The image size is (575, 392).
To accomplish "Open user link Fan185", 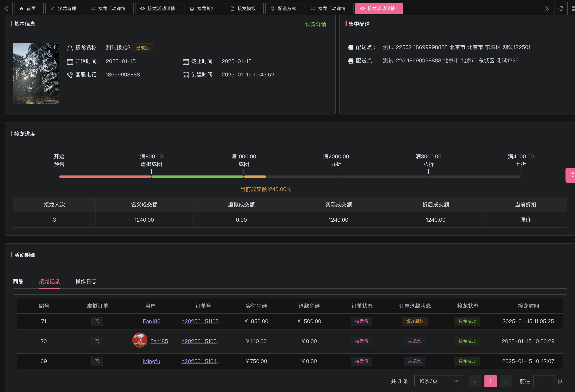I will pyautogui.click(x=159, y=341).
